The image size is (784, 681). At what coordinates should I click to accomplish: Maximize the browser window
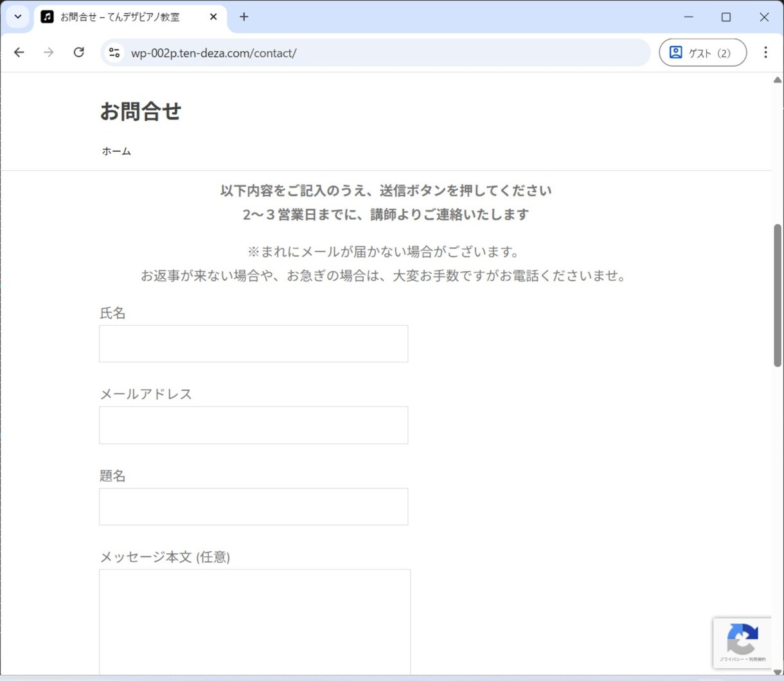tap(726, 17)
